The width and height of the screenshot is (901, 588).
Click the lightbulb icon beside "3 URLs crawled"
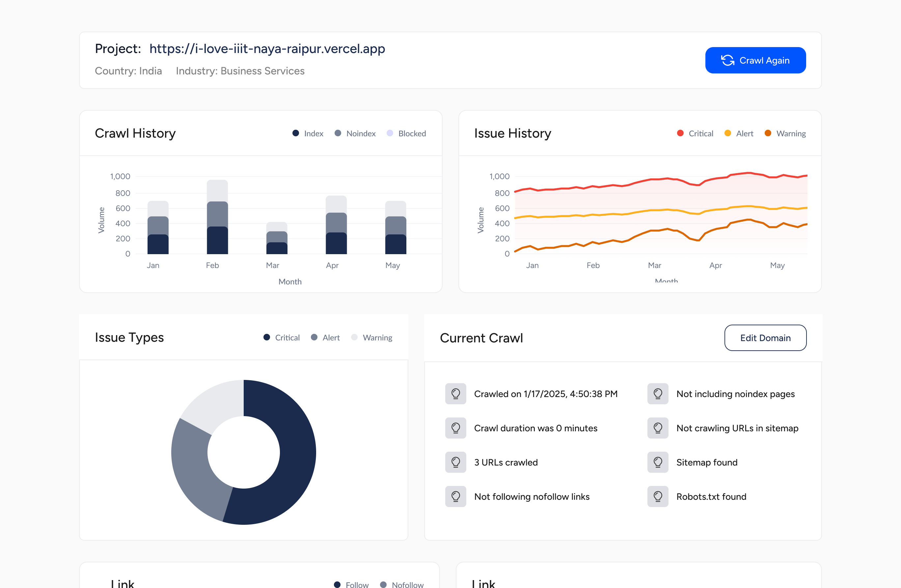click(455, 462)
